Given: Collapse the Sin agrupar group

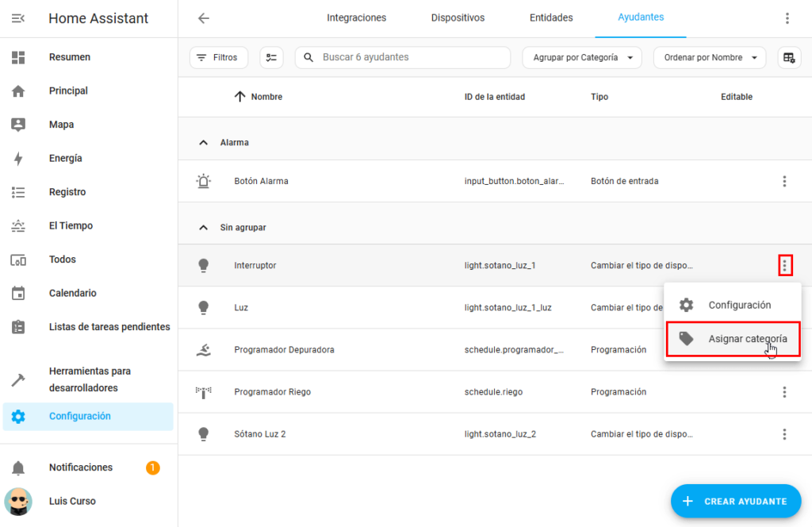Looking at the screenshot, I should [x=204, y=228].
